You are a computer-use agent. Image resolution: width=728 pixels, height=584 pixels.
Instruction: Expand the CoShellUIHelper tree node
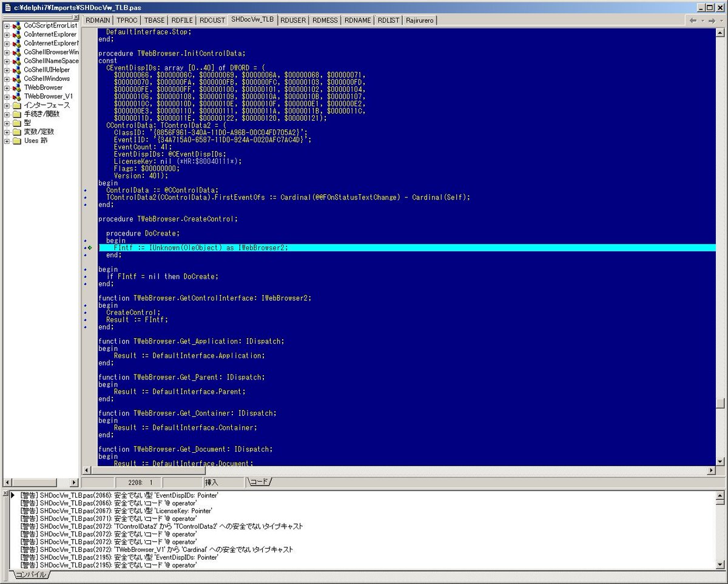[x=7, y=70]
